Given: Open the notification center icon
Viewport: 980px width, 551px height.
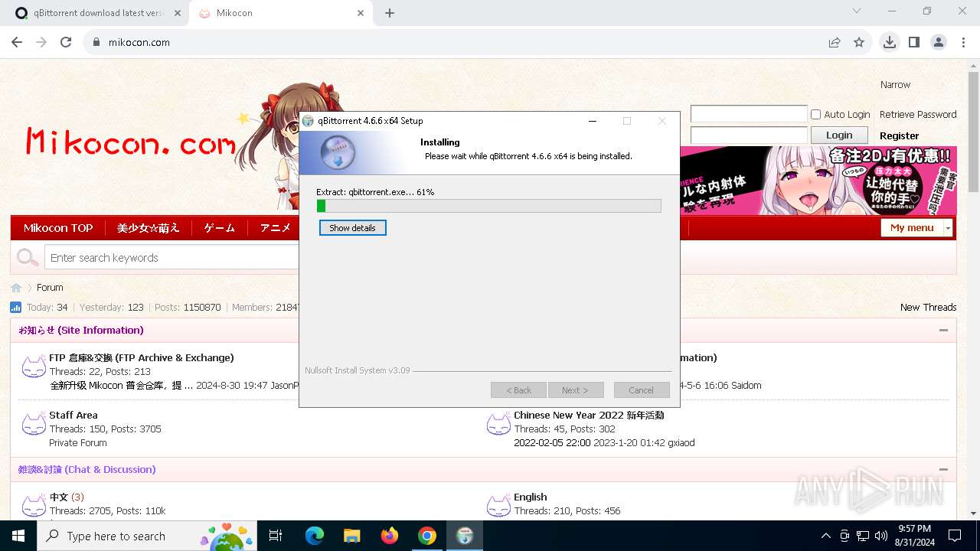Looking at the screenshot, I should pyautogui.click(x=955, y=536).
